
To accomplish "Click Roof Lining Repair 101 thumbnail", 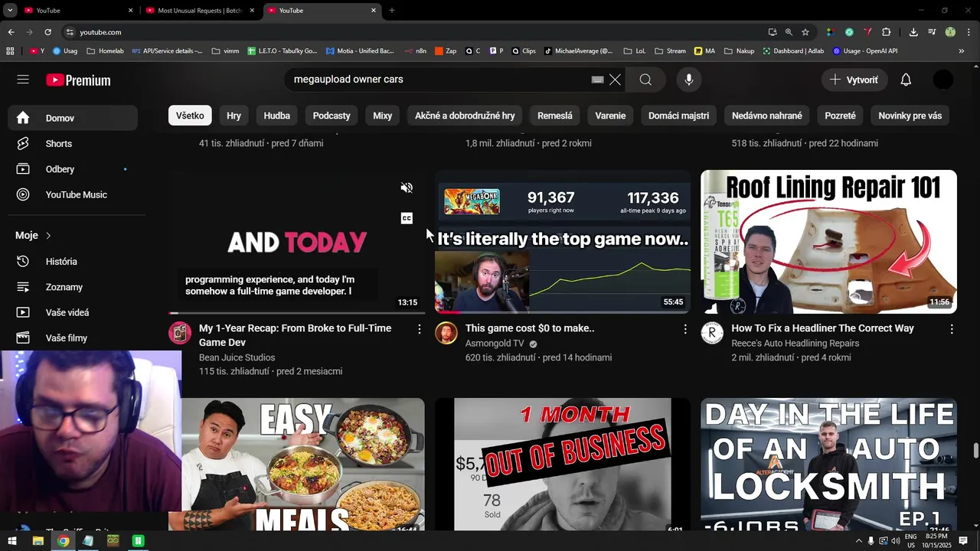I will pos(828,242).
